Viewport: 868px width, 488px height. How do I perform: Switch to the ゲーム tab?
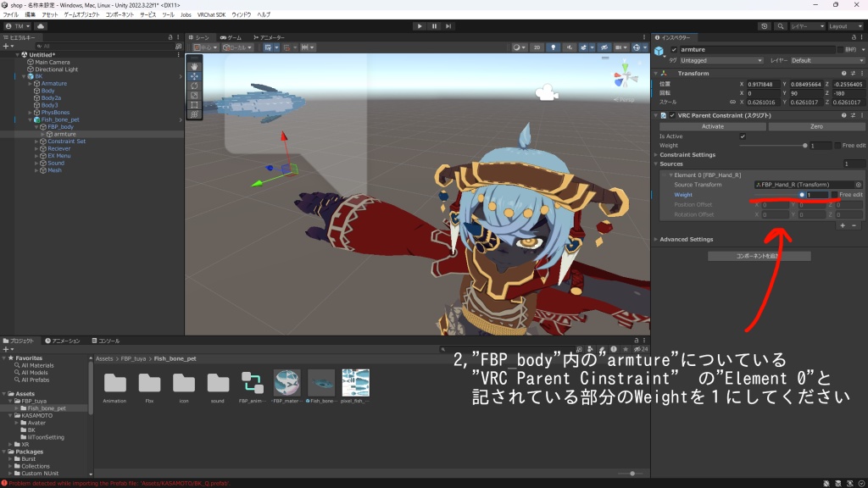click(231, 37)
